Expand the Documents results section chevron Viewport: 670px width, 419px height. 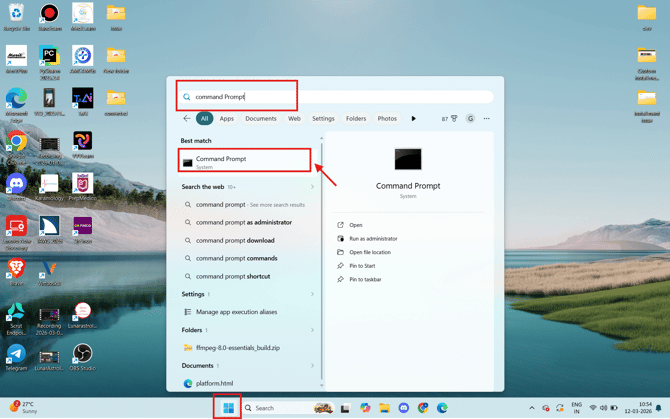pos(312,366)
